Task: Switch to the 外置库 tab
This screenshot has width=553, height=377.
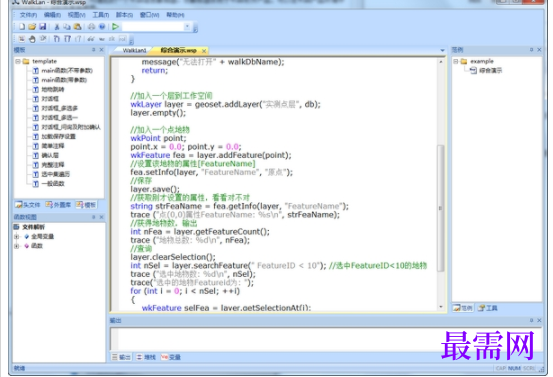Action: point(59,205)
